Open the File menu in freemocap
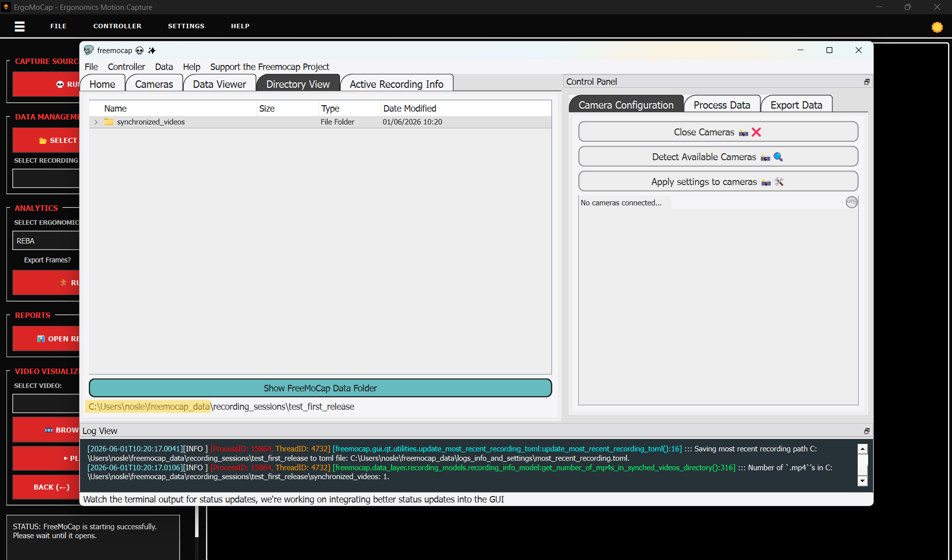The image size is (952, 560). pos(91,67)
